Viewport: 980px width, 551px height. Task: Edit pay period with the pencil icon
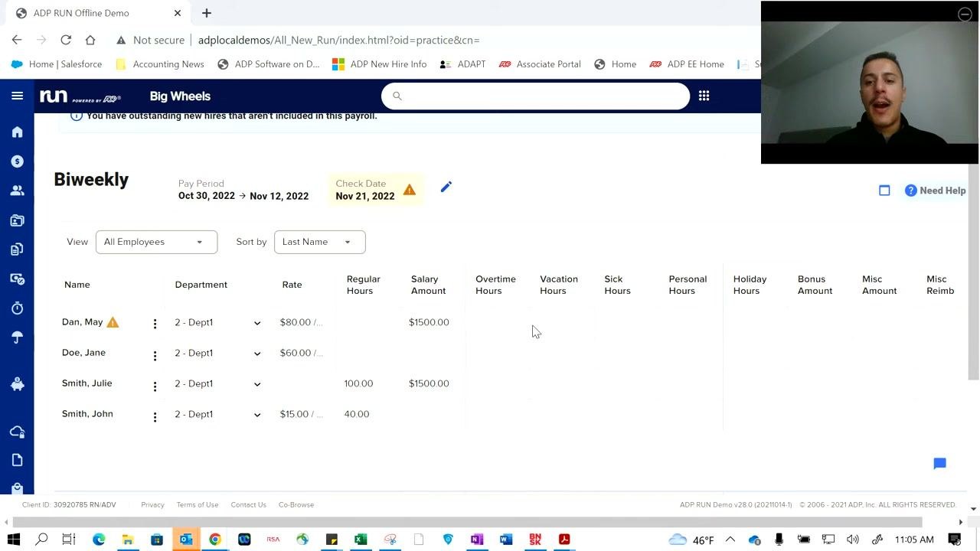[446, 187]
